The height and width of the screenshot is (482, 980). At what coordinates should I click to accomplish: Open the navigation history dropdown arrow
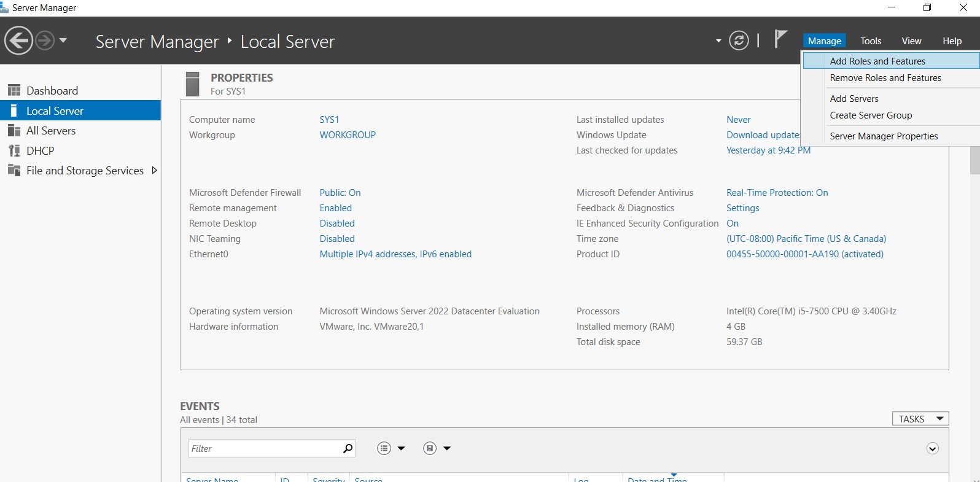63,41
